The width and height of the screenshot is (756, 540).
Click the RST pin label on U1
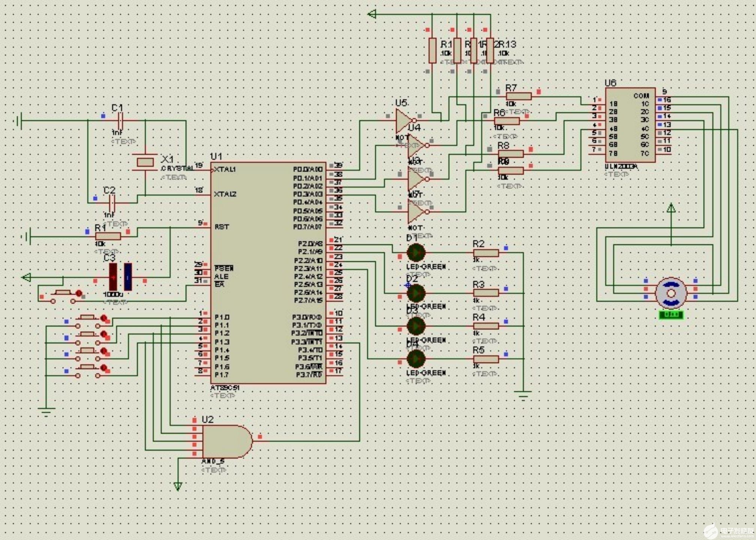[x=222, y=227]
